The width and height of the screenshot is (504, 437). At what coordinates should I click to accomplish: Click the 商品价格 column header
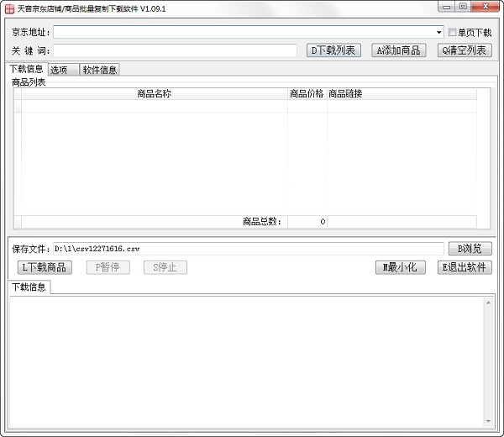click(307, 93)
